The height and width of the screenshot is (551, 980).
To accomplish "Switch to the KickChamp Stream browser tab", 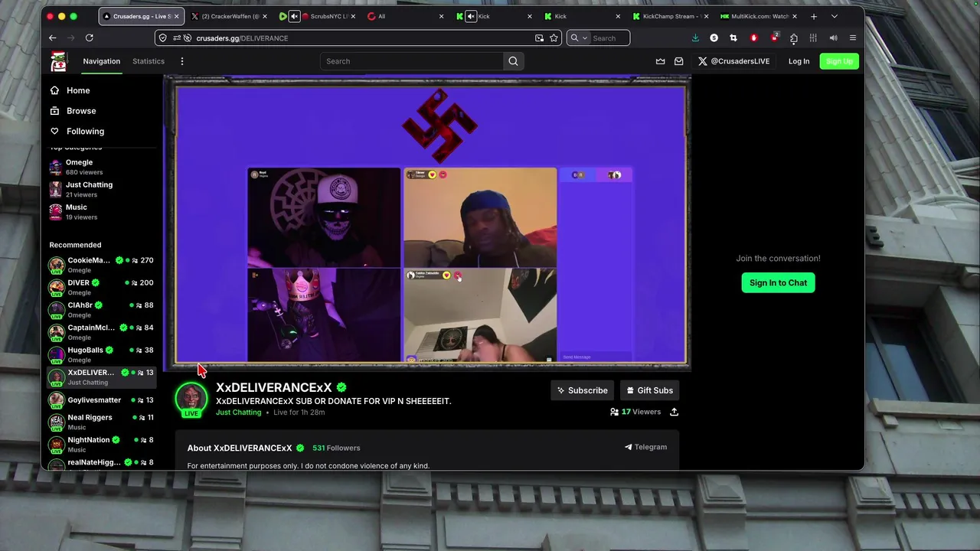I will (669, 16).
